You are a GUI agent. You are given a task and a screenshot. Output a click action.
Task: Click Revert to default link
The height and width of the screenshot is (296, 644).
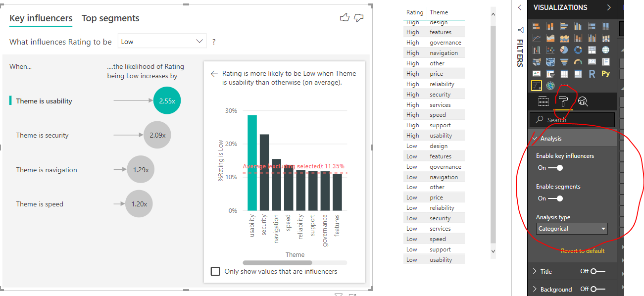click(x=583, y=251)
